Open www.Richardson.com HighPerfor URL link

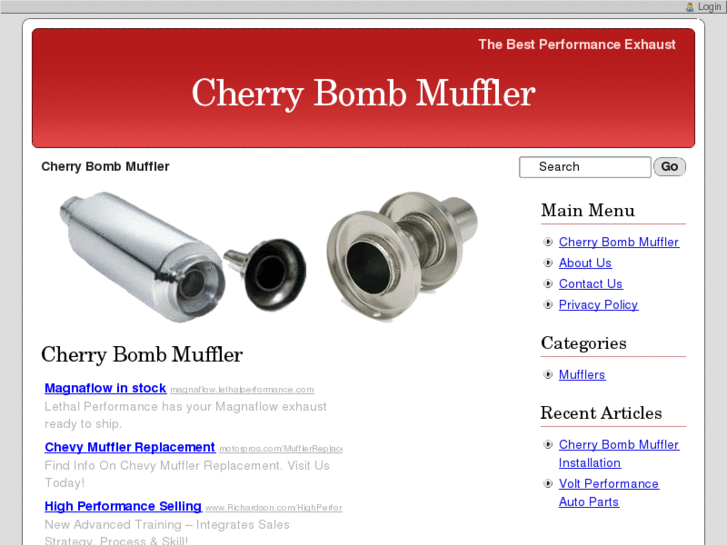274,507
